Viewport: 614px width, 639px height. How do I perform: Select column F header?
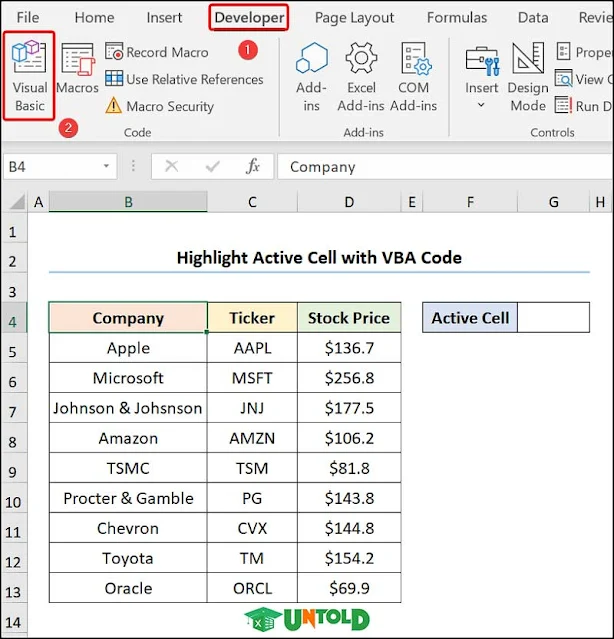click(x=470, y=202)
